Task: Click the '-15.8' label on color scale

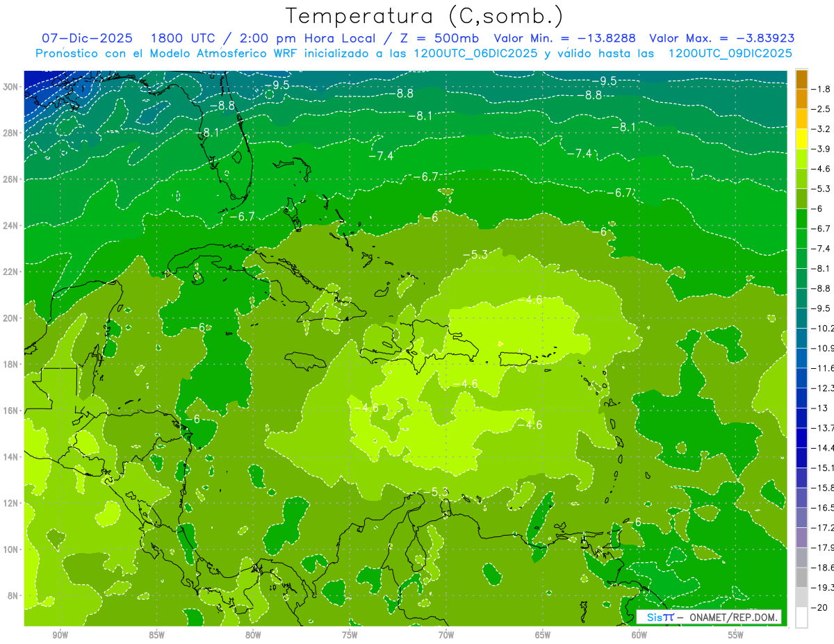Action: 824,487
